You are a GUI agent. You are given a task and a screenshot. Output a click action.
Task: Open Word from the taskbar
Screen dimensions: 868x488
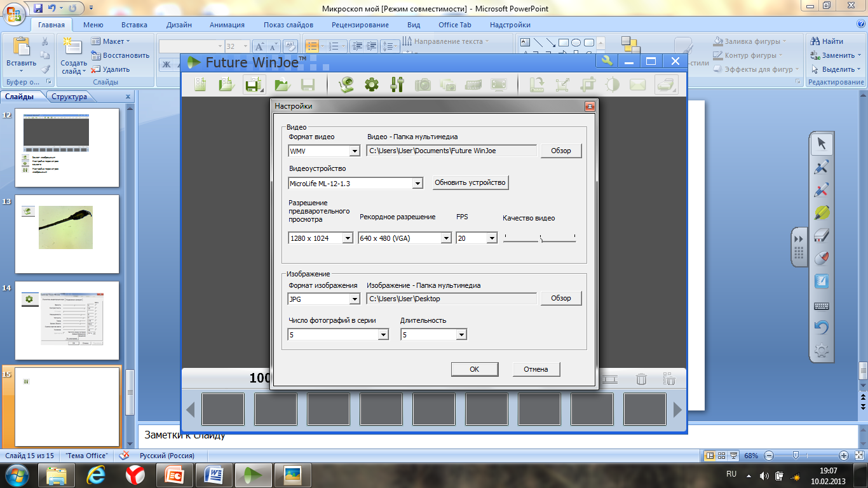pos(214,475)
